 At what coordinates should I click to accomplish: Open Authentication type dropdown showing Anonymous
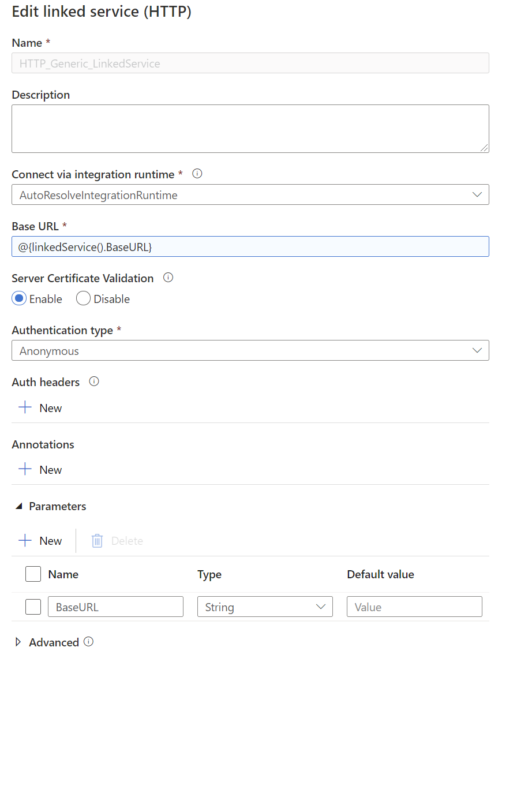250,350
